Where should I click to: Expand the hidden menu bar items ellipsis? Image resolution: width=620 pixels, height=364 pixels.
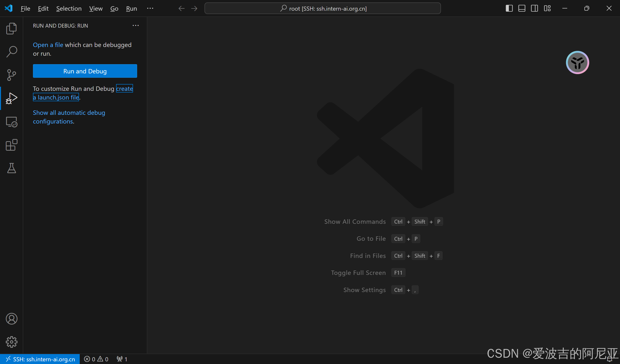150,8
